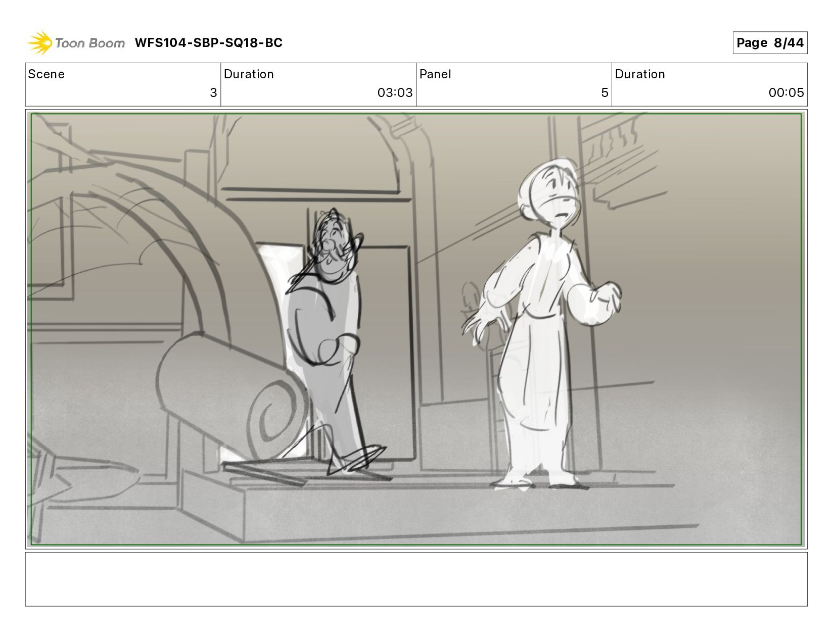The width and height of the screenshot is (834, 644).
Task: Select the project title WFS104-SBP-SQ18-BC
Action: [x=208, y=43]
